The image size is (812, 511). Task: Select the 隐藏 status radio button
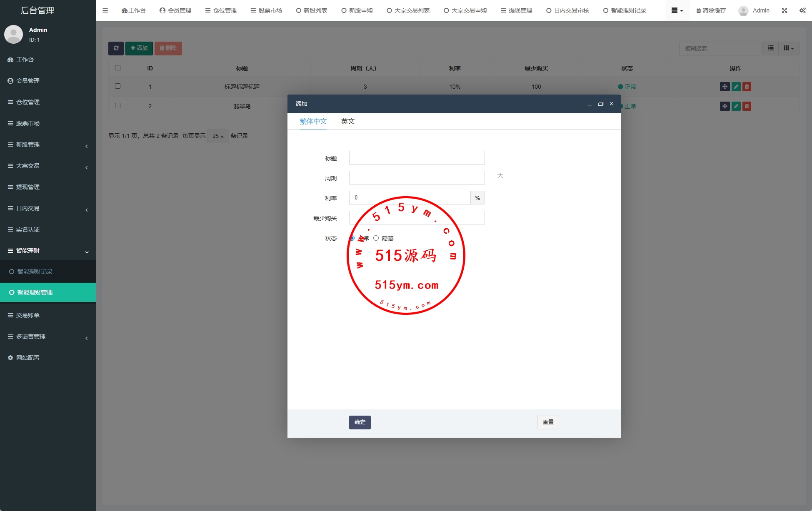pos(376,238)
